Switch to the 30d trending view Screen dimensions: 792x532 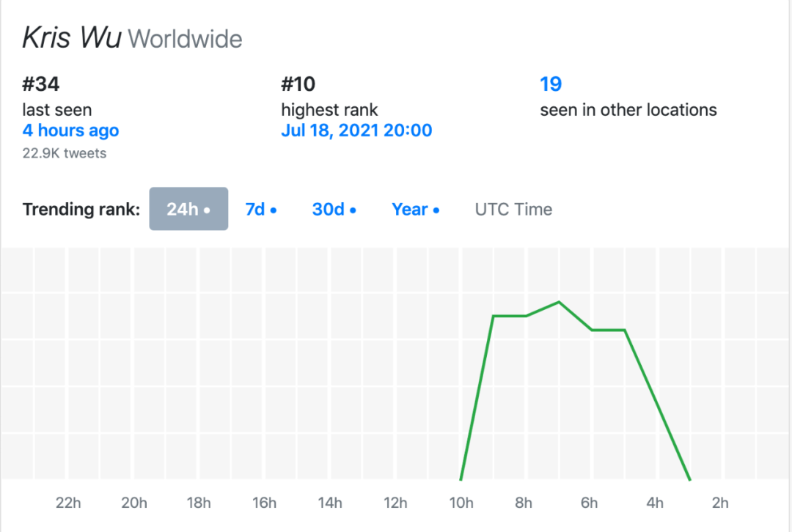[x=334, y=210]
